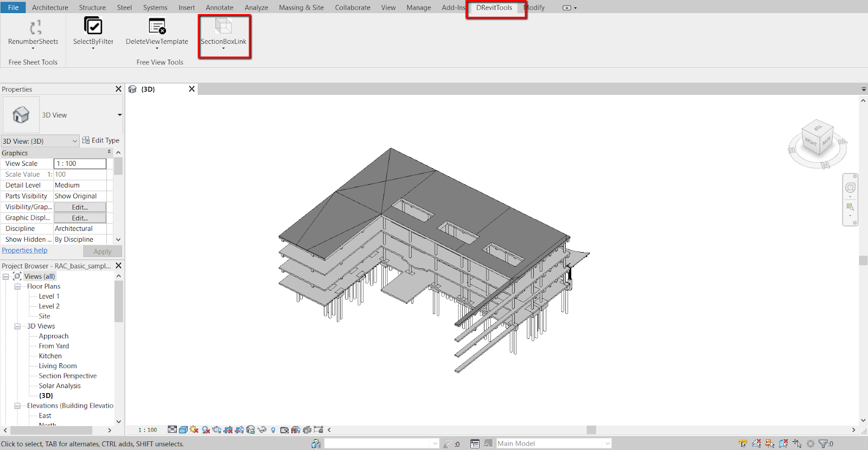The width and height of the screenshot is (868, 450).
Task: Open the active workset dropdown
Action: (x=382, y=443)
